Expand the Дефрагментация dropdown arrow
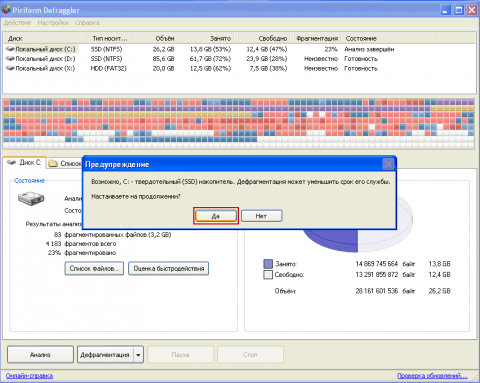 point(138,355)
